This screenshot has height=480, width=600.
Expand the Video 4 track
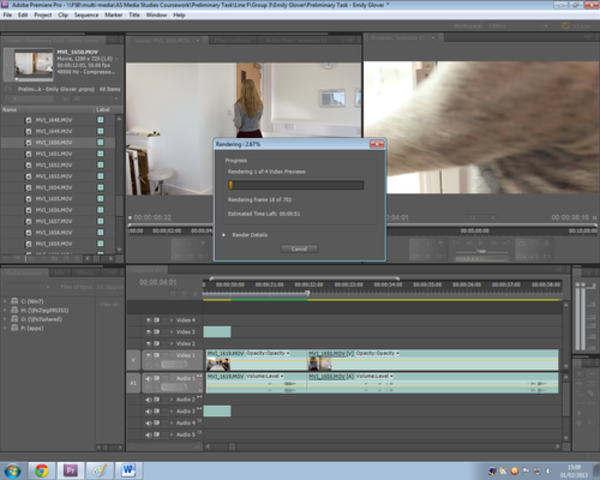[172, 320]
